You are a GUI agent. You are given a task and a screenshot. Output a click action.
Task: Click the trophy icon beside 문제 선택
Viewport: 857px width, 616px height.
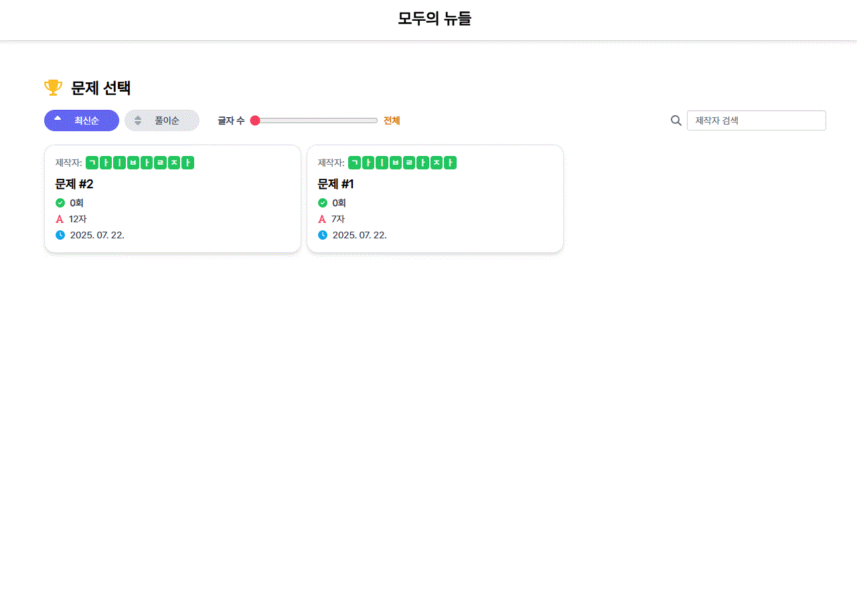[x=53, y=87]
